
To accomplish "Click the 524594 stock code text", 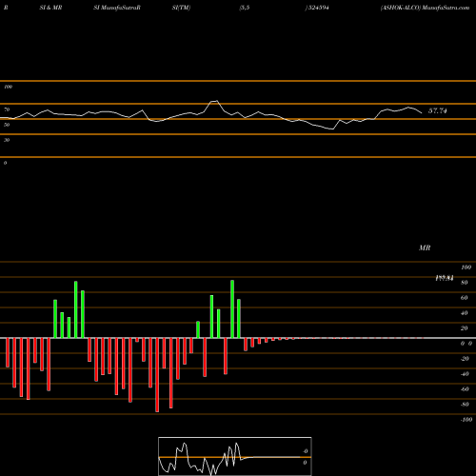I will [318, 8].
